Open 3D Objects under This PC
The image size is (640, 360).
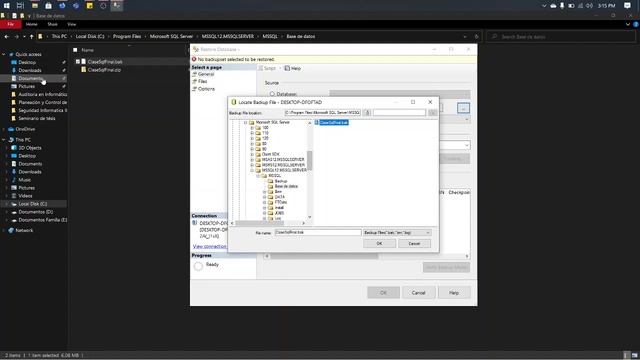point(30,148)
